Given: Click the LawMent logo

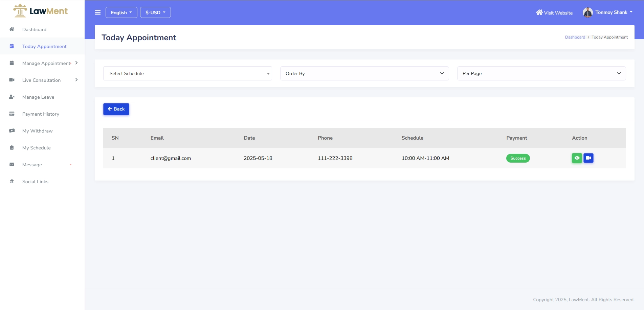Looking at the screenshot, I should pos(40,11).
